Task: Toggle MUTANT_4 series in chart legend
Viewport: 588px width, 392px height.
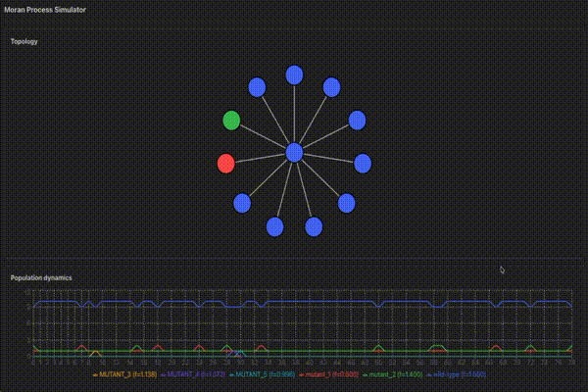Action: [193, 374]
